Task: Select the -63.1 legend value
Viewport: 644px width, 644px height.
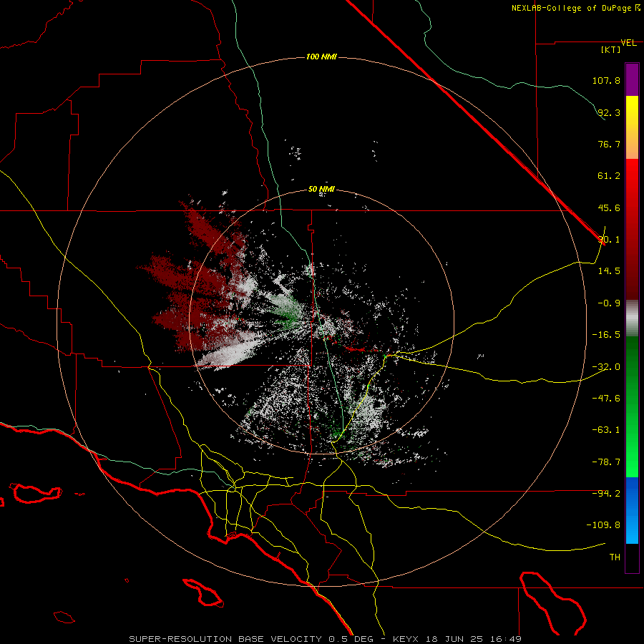Action: click(606, 430)
